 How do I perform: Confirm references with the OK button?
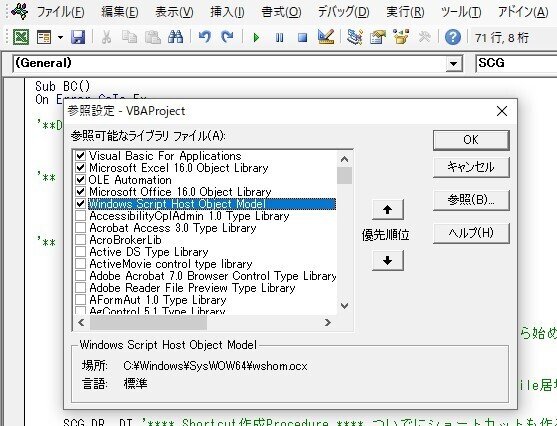(471, 140)
